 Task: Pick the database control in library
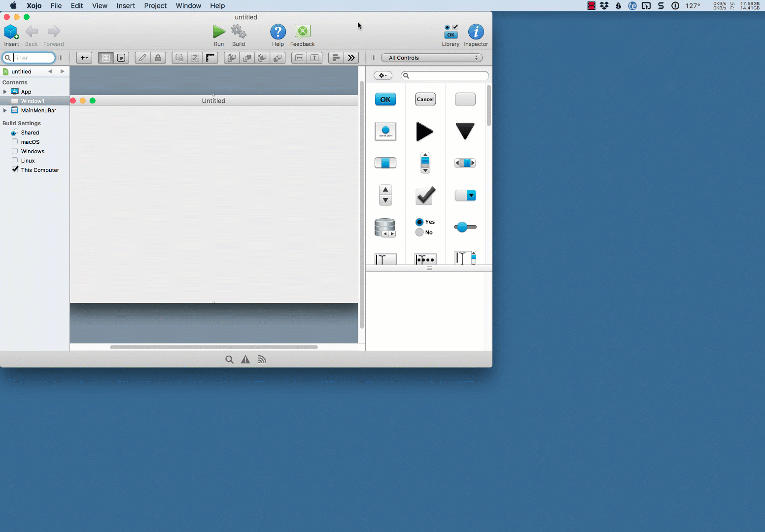tap(385, 228)
